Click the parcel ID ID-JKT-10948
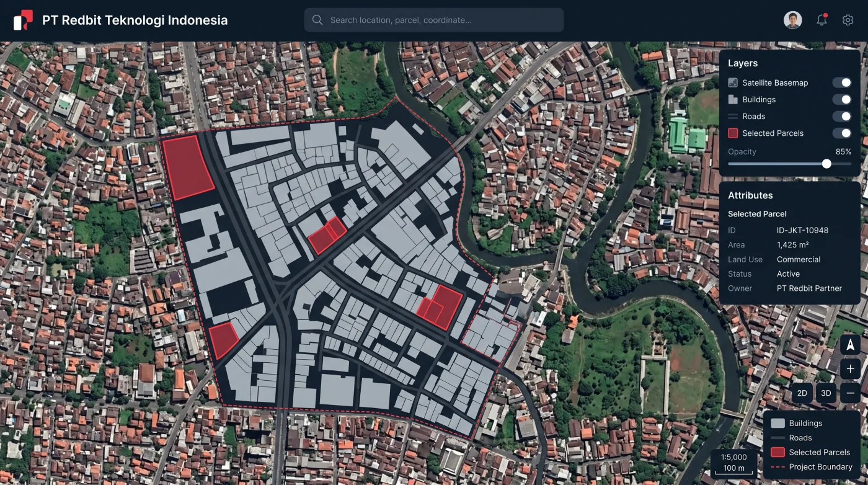 pos(802,230)
